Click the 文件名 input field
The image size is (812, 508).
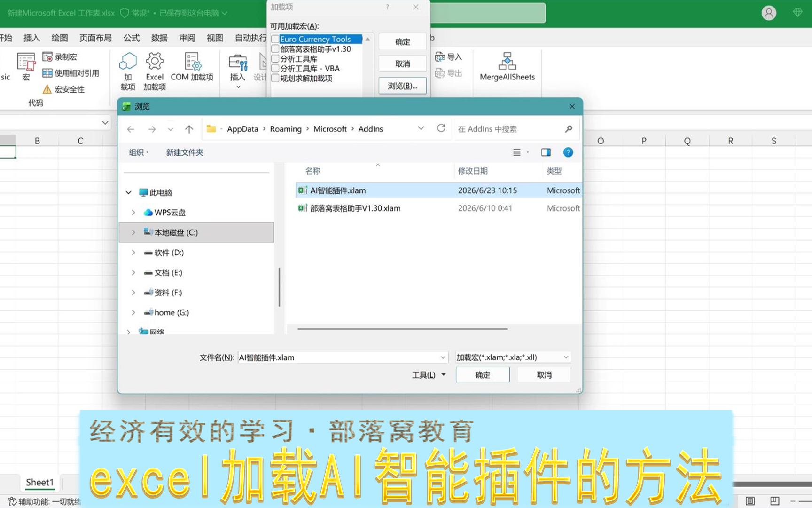(338, 357)
